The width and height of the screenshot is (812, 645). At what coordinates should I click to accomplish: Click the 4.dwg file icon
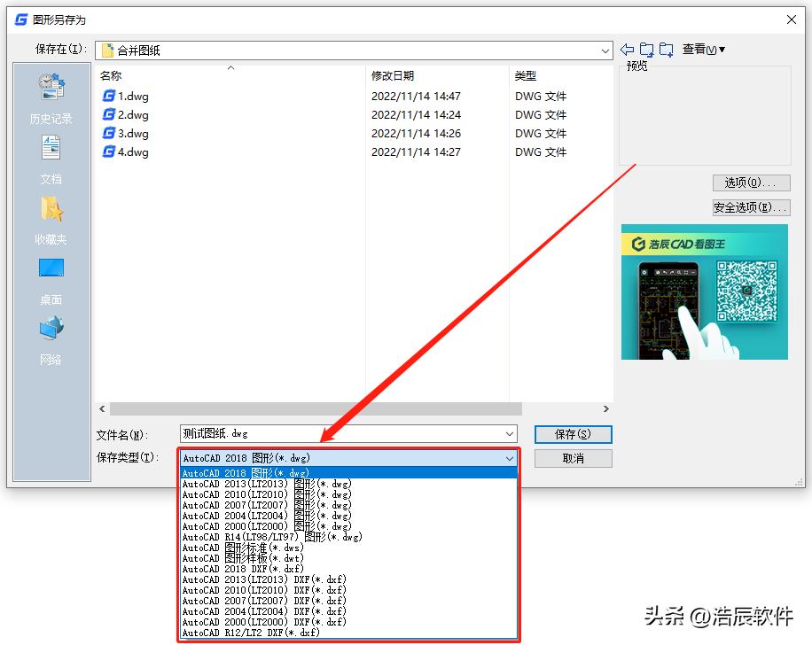pyautogui.click(x=108, y=152)
